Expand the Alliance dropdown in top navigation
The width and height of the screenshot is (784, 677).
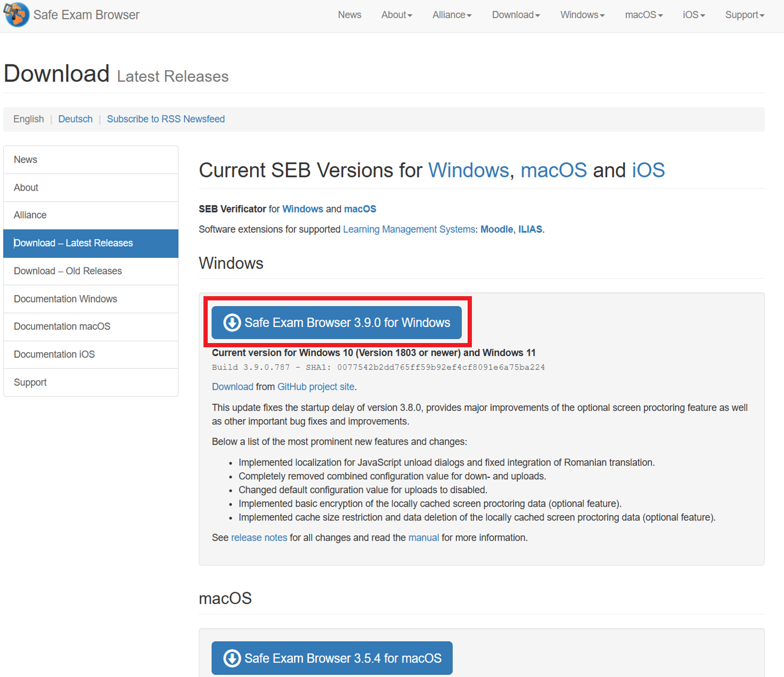(x=452, y=15)
